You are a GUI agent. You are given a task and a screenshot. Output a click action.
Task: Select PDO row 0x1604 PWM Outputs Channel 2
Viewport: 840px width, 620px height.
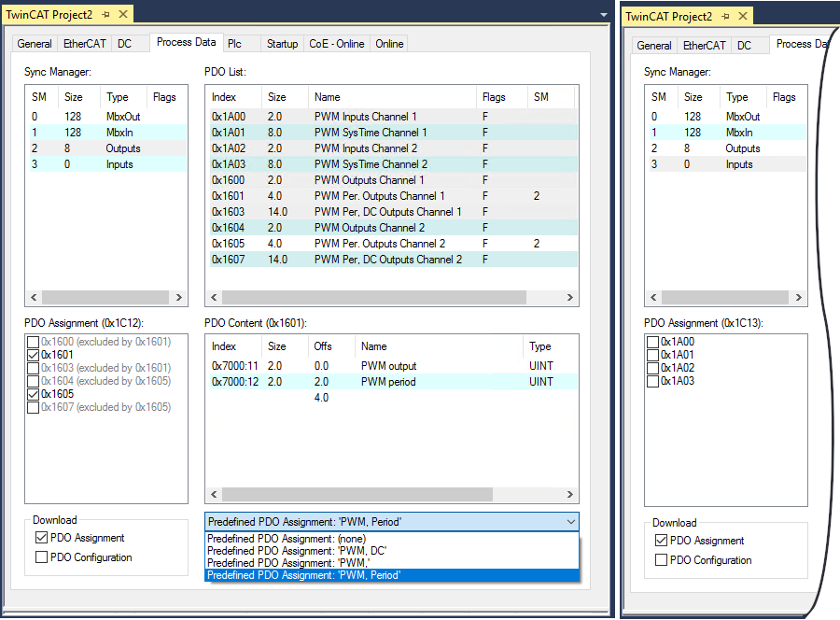393,228
